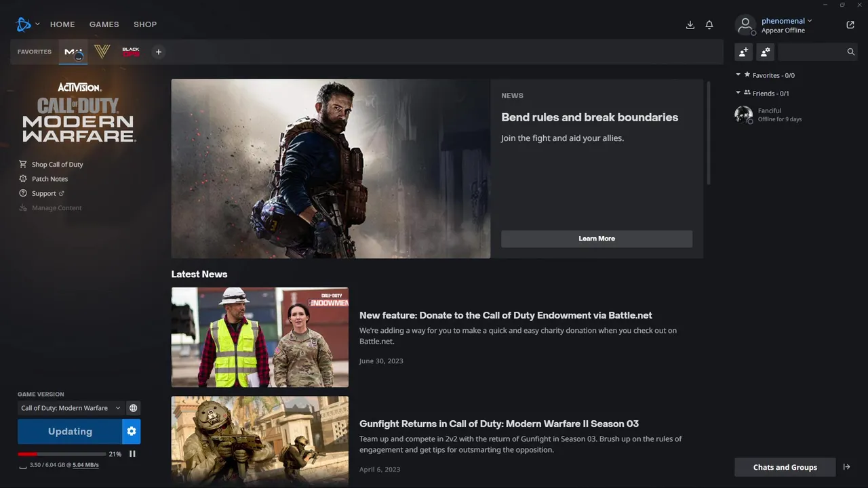Click the friend management gear icon
This screenshot has height=488, width=868.
tap(765, 52)
